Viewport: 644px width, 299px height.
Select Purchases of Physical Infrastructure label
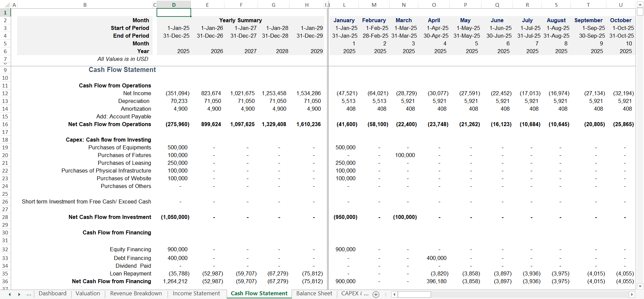[x=106, y=171]
